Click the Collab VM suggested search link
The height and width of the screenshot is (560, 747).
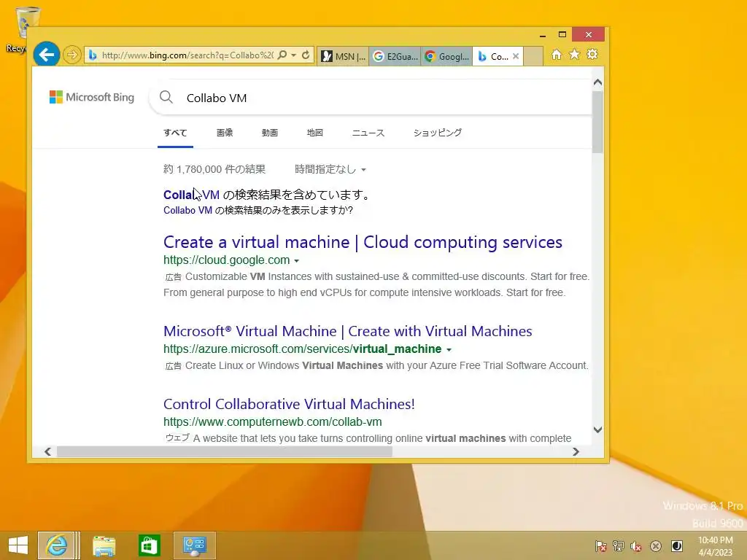[x=192, y=195]
